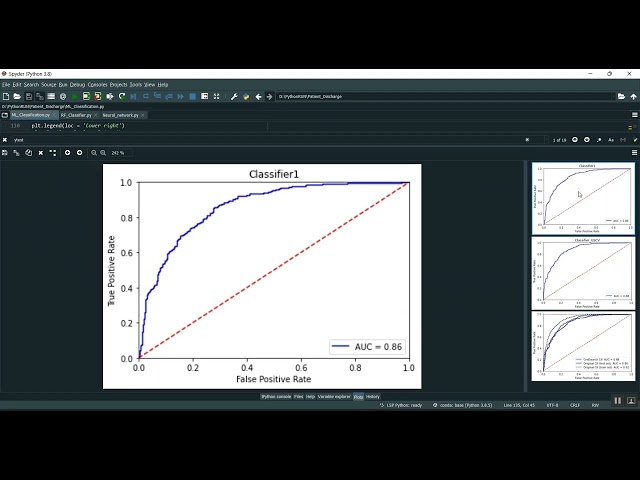Open the Debug menu

[x=77, y=84]
